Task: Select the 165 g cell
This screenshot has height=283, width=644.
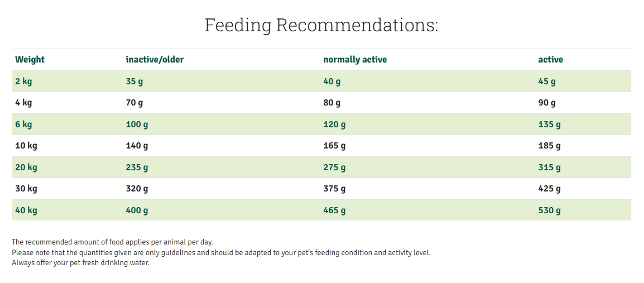Action: tap(334, 146)
